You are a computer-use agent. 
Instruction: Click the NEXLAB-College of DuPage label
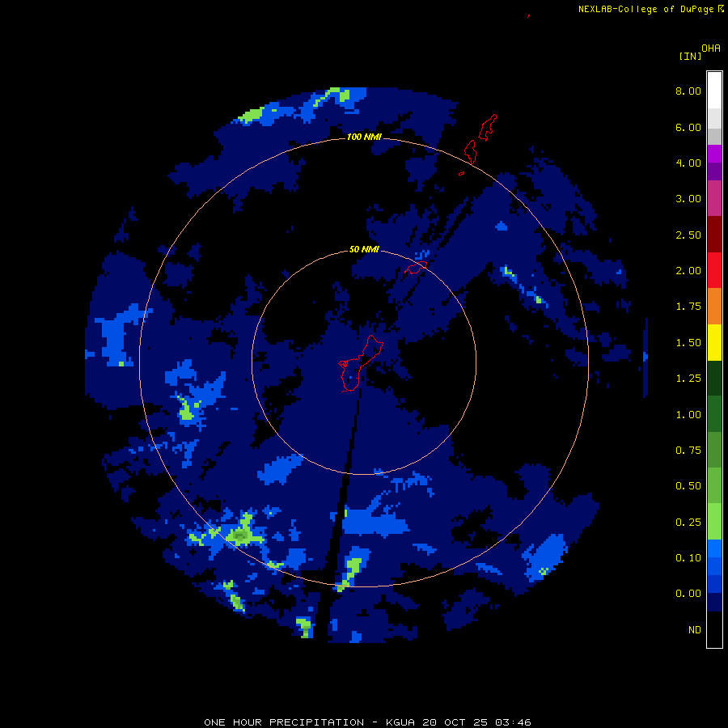click(645, 9)
